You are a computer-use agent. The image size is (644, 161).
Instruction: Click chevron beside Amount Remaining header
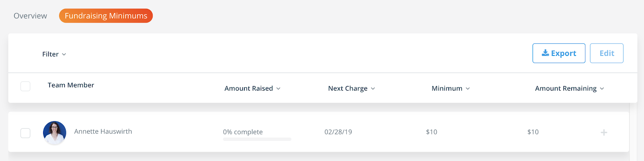coord(602,89)
